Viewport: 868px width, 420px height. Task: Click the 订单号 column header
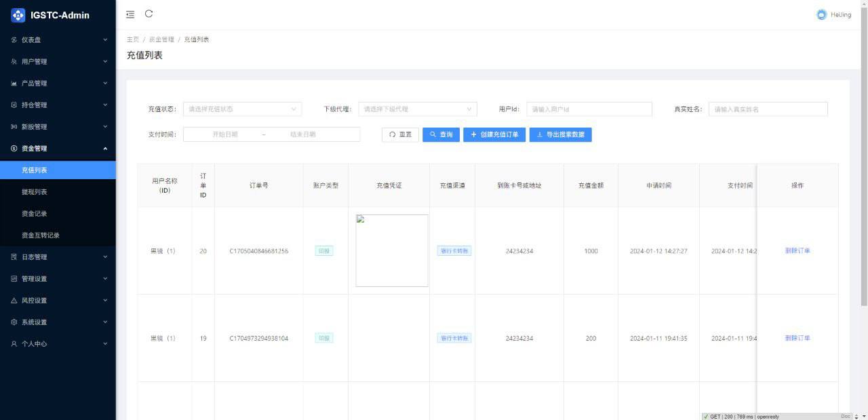click(x=258, y=185)
